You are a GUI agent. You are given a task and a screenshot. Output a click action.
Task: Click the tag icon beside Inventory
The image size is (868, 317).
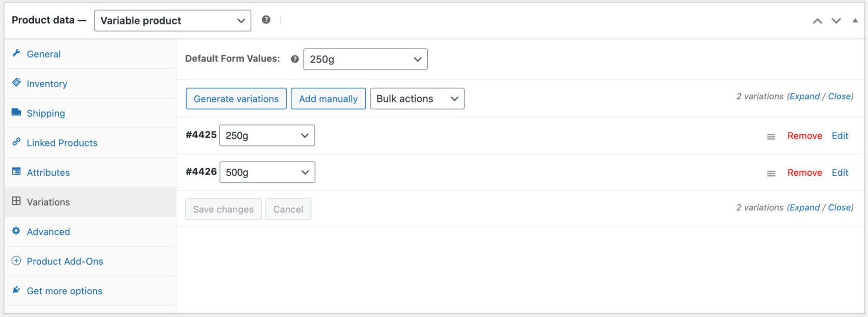pyautogui.click(x=16, y=83)
